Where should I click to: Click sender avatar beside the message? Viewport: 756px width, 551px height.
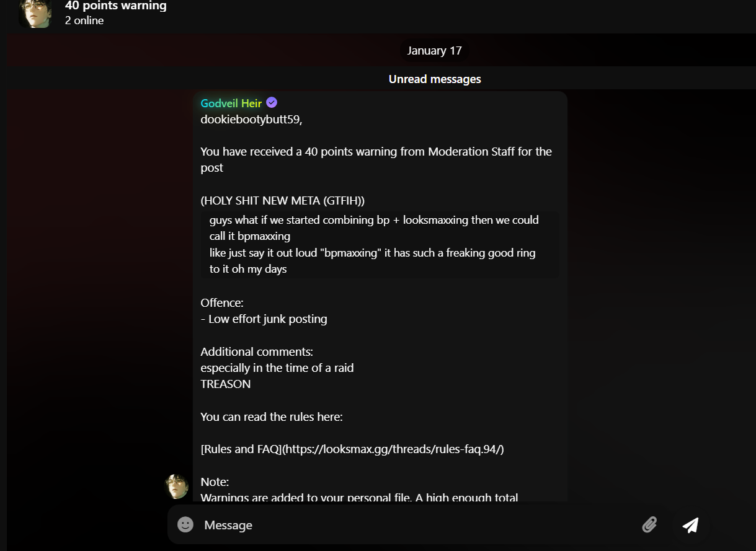(x=176, y=487)
